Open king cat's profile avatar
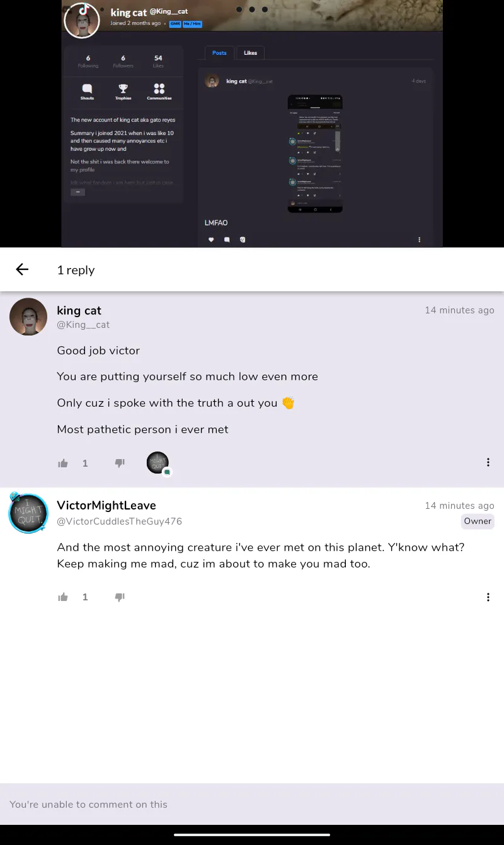Viewport: 504px width, 845px height. [x=28, y=317]
